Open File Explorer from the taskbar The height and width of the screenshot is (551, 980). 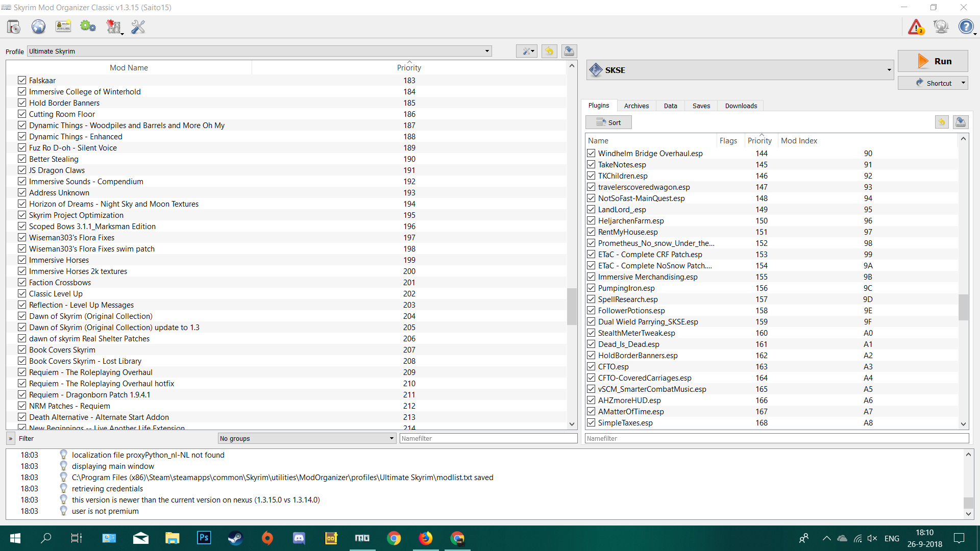(173, 538)
